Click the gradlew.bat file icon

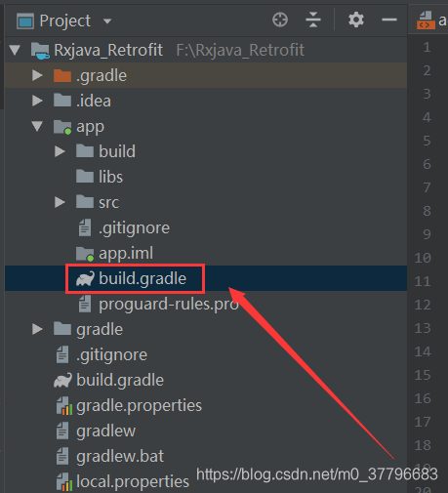62,456
